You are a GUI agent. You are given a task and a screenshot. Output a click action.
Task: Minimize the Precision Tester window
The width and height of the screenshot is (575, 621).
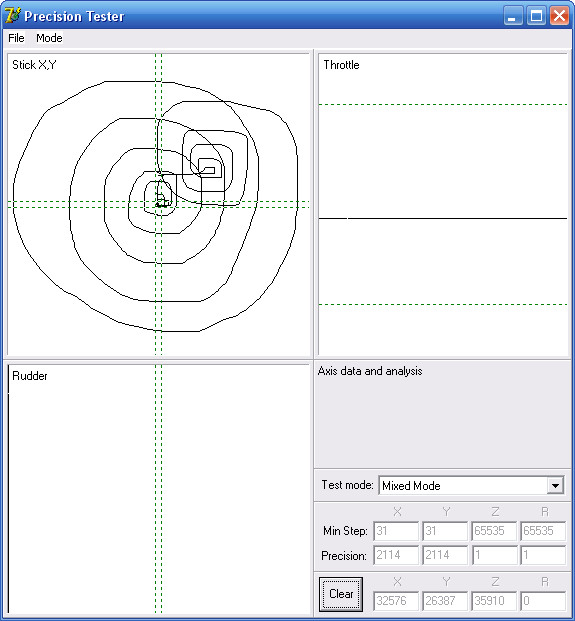(513, 16)
